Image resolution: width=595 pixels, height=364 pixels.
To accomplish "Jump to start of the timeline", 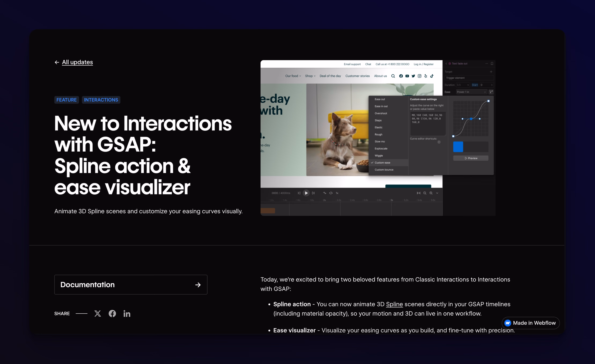I will [x=299, y=193].
